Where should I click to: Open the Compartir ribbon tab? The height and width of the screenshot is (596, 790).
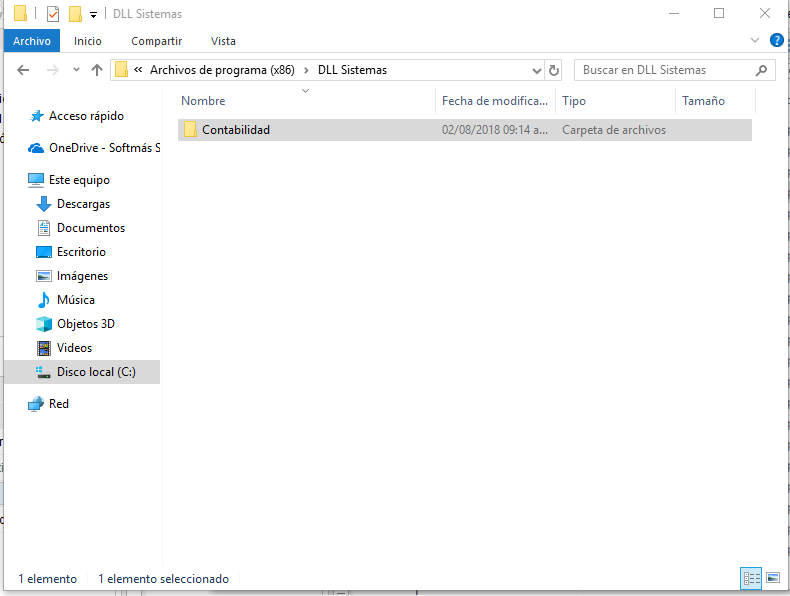pos(156,41)
